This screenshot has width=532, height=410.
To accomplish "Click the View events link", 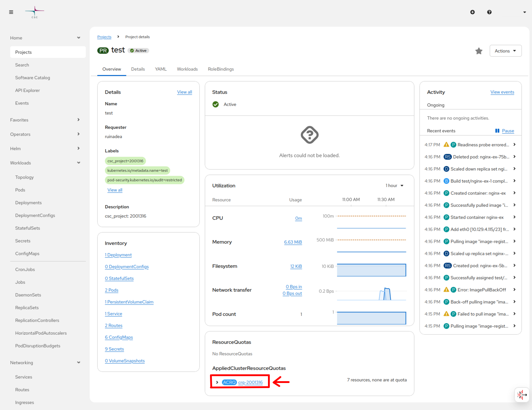I will (x=502, y=92).
